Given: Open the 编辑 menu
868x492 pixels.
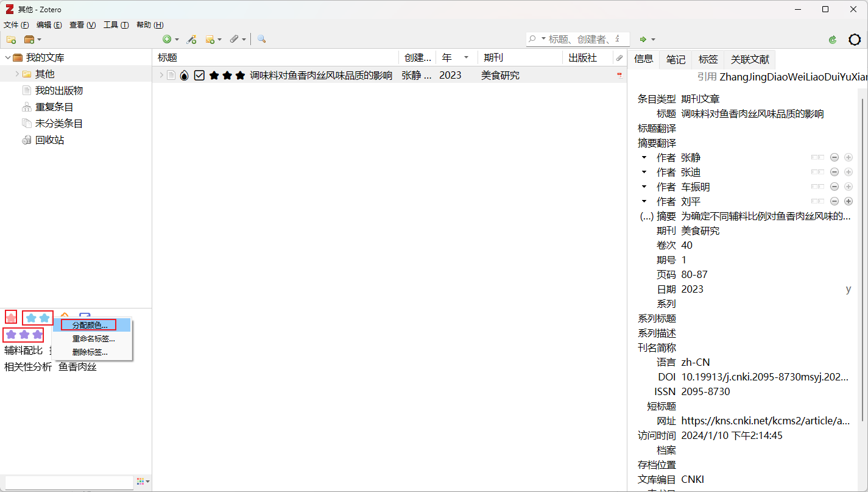Looking at the screenshot, I should coord(49,25).
